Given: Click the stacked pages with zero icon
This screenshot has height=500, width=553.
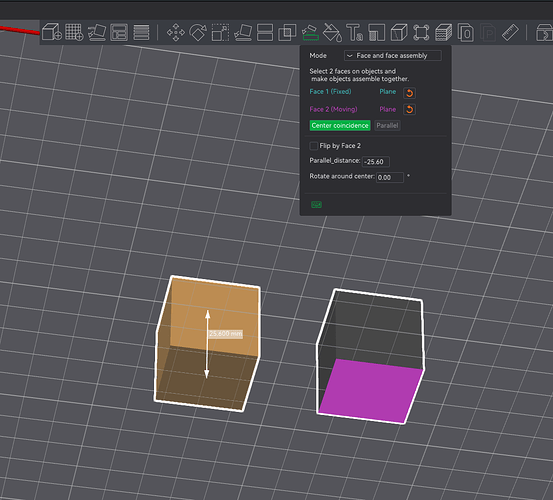Looking at the screenshot, I should (x=466, y=32).
